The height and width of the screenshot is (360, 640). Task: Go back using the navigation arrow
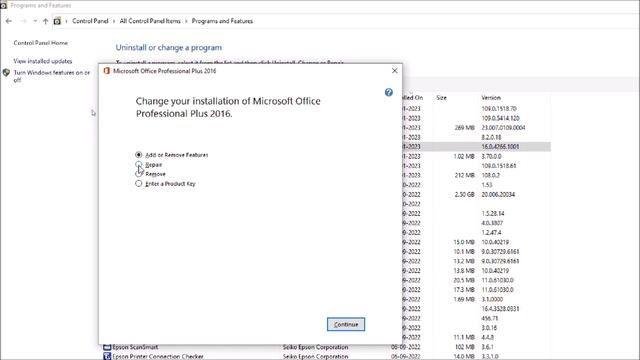point(9,21)
